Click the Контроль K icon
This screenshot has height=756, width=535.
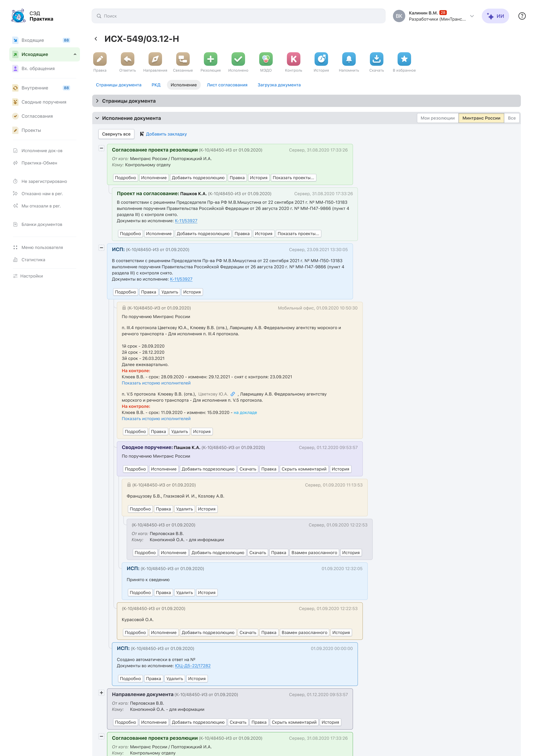293,59
